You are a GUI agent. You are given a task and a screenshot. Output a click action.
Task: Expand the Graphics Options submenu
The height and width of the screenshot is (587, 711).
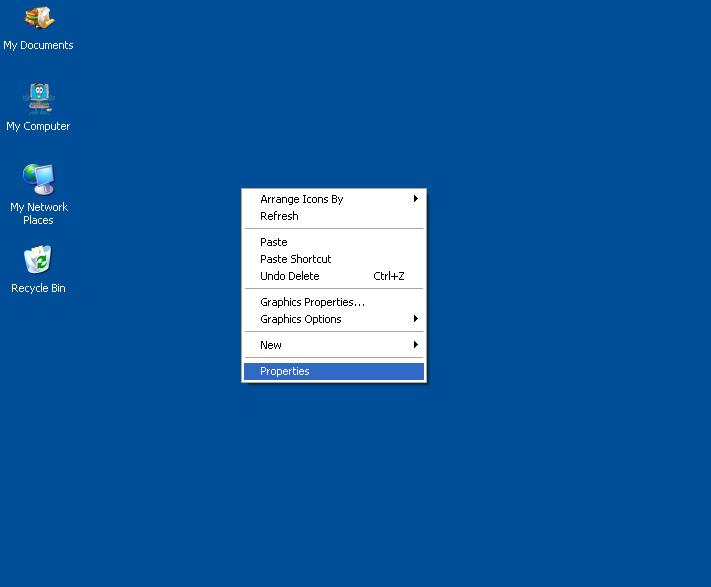[x=334, y=319]
